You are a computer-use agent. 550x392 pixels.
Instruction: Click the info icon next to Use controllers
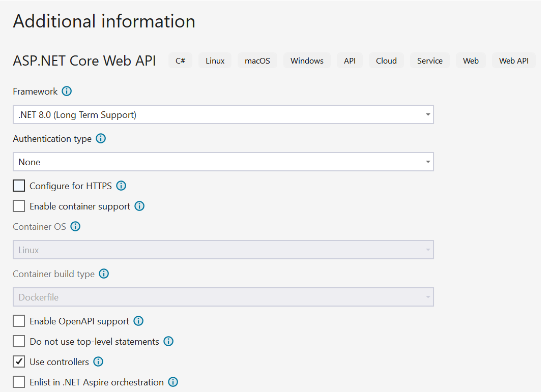[98, 361]
